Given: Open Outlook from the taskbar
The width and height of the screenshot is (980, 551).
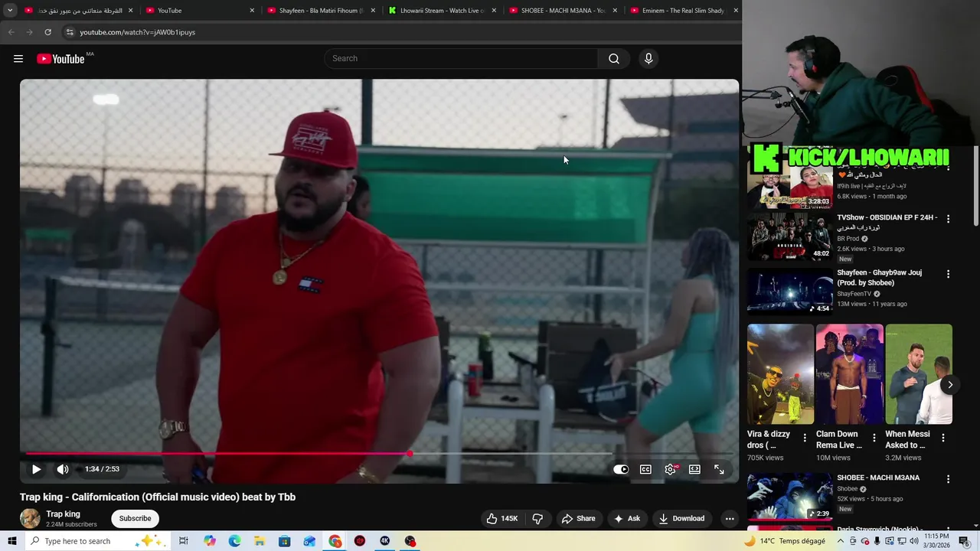Looking at the screenshot, I should point(309,541).
